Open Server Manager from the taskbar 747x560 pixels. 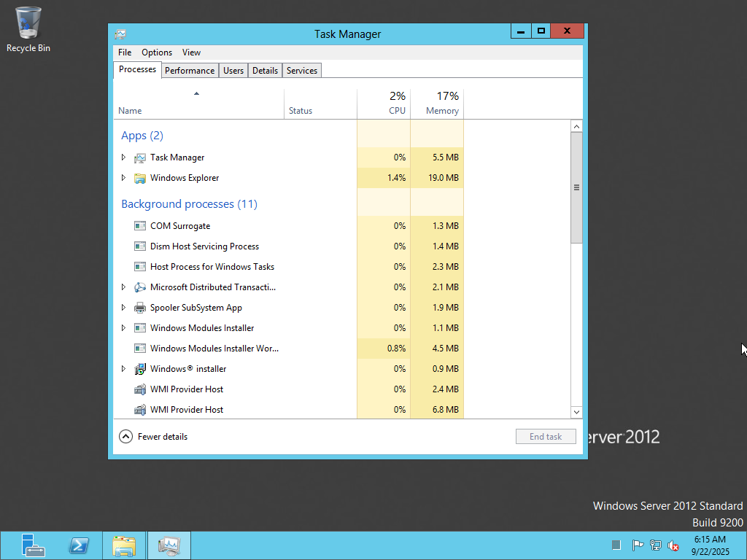33,545
